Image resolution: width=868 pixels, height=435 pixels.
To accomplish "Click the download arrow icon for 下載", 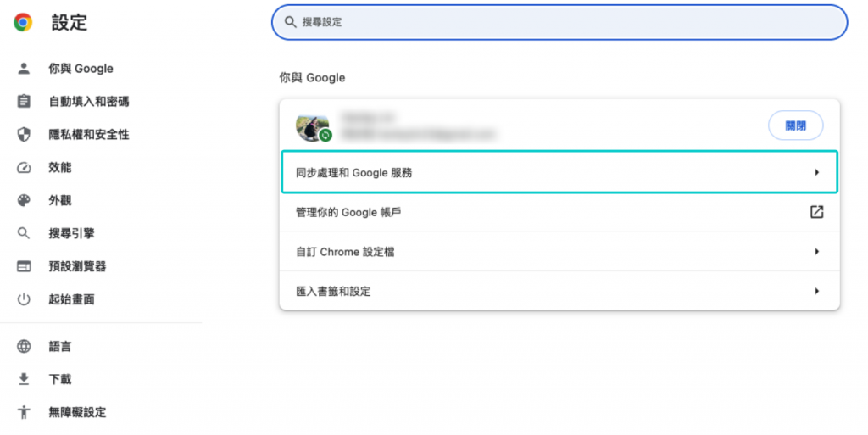I will point(24,379).
